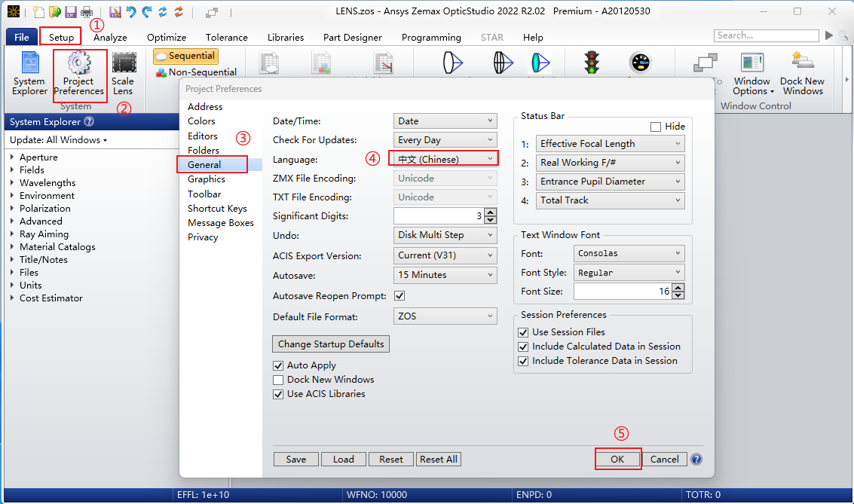The width and height of the screenshot is (854, 504).
Task: Open the Effective Focal Length status bar dropdown
Action: coord(610,144)
